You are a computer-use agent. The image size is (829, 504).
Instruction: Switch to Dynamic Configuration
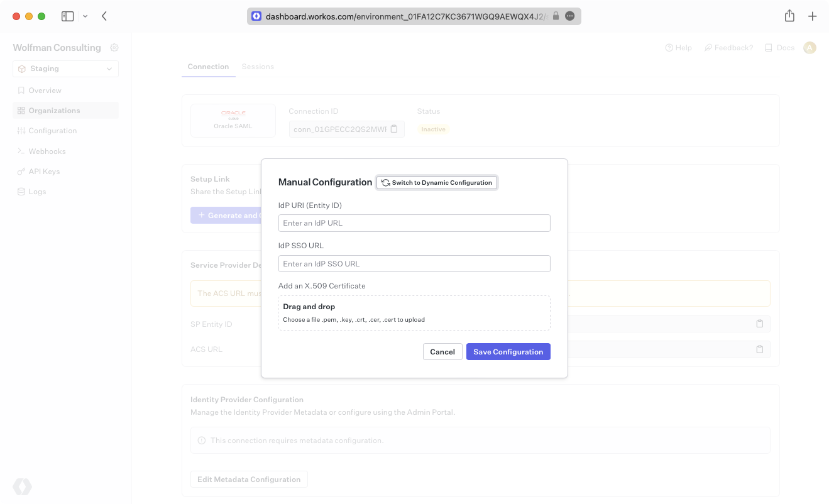point(437,182)
